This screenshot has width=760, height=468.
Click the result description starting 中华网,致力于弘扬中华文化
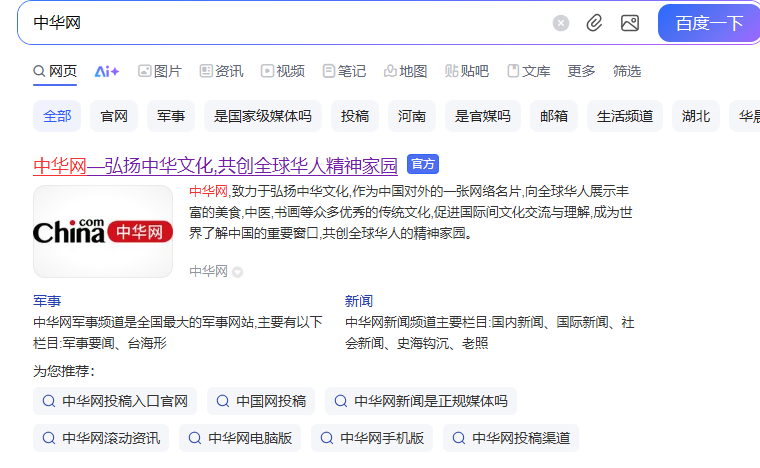click(x=411, y=212)
